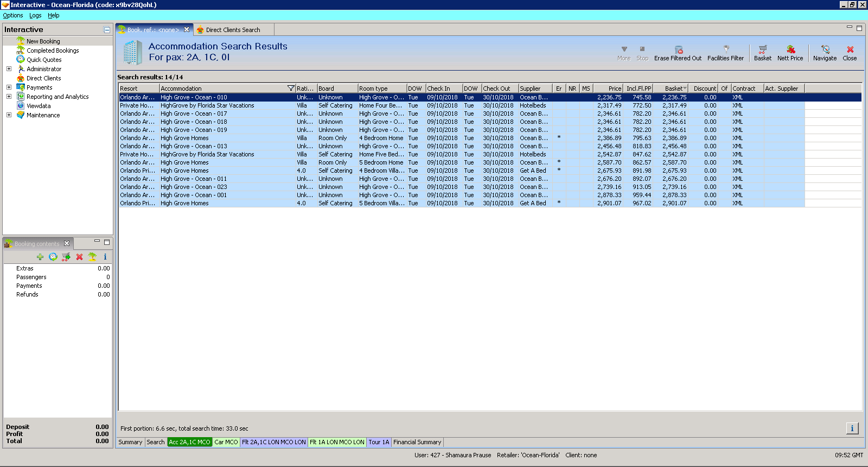The image size is (868, 467).
Task: Click the hotel building icon in header
Action: tap(132, 53)
